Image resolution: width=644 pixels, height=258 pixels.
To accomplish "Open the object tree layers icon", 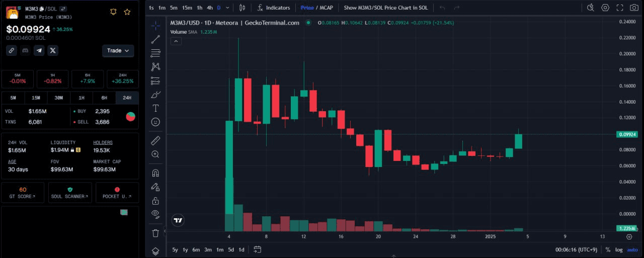I will (155, 251).
